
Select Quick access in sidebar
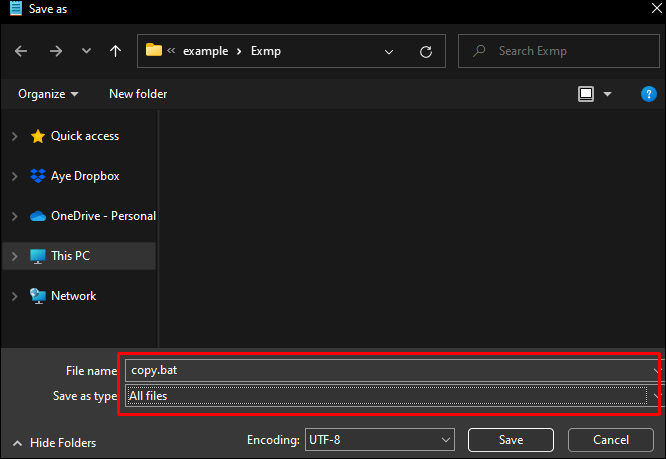(x=84, y=136)
